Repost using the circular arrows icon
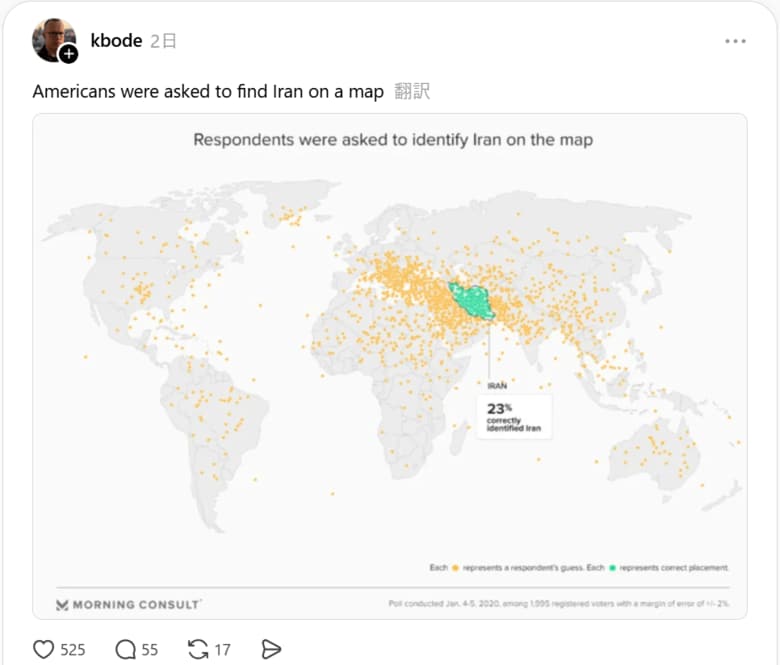Viewport: 780px width, 665px height. [198, 649]
